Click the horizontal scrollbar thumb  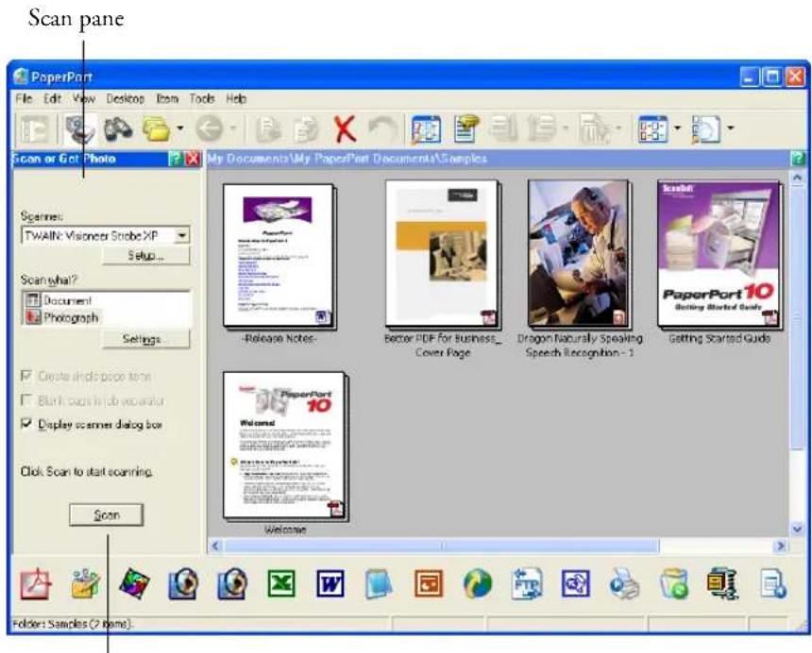442,545
